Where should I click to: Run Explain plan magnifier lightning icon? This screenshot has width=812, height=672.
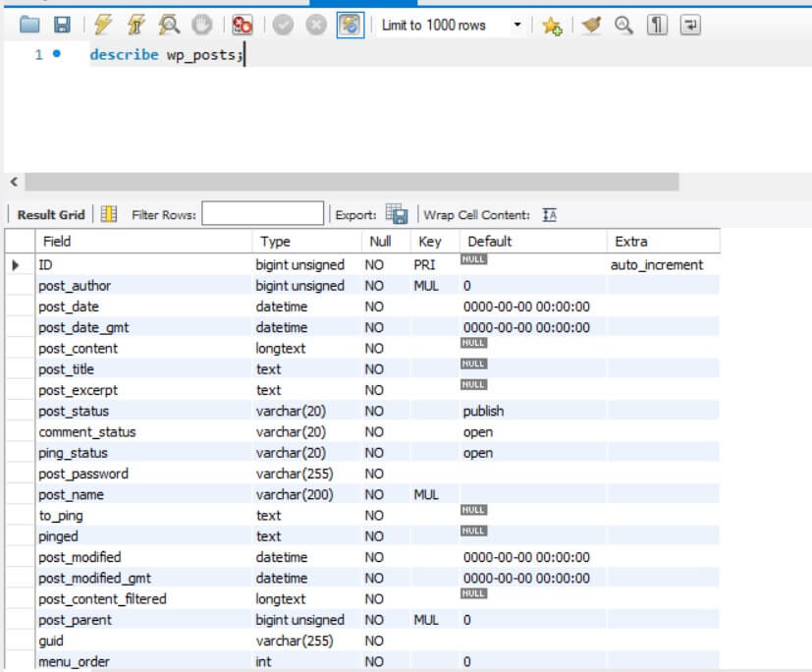[169, 25]
